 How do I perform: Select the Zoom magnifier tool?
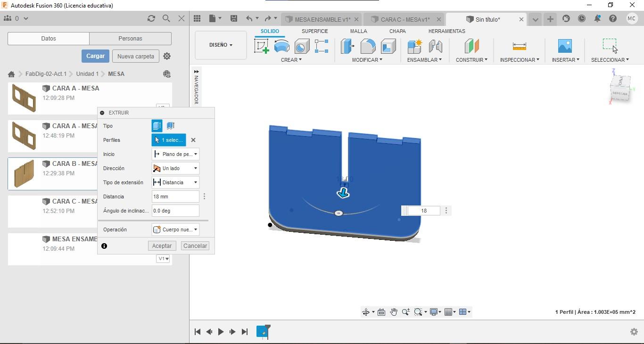405,312
